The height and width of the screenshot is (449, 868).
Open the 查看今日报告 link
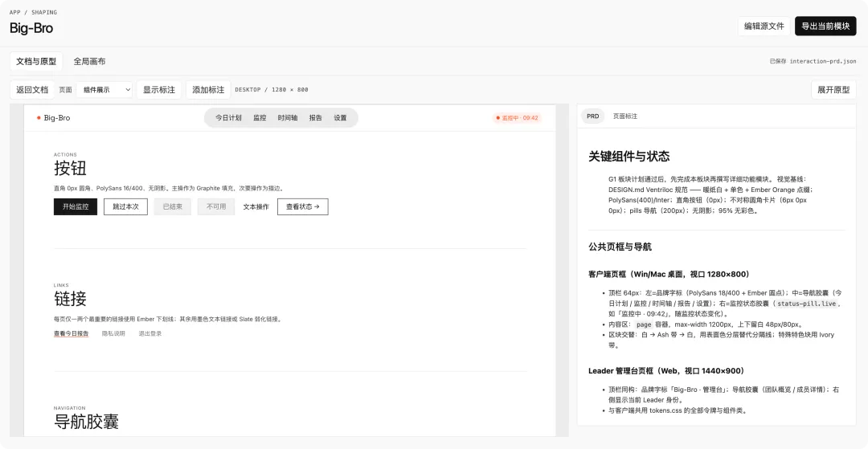(x=71, y=333)
